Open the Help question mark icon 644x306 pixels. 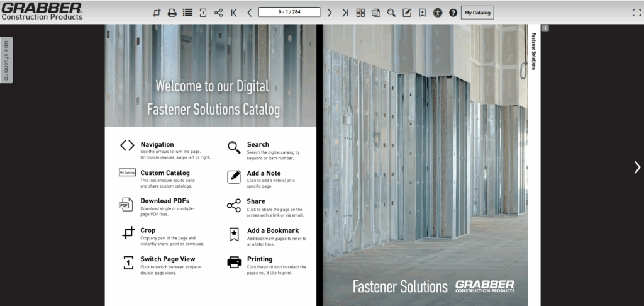(x=453, y=13)
